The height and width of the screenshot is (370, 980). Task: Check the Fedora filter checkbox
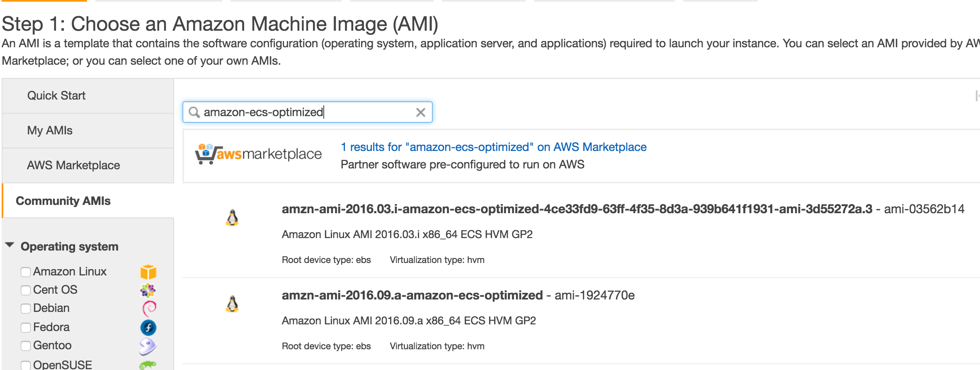click(26, 328)
